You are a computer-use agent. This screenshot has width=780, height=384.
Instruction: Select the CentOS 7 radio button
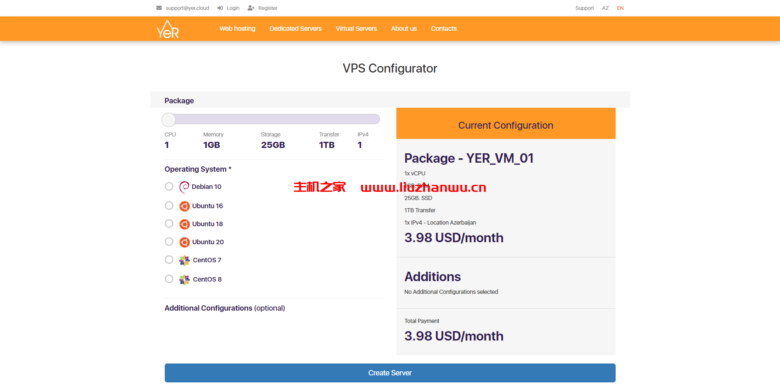(x=169, y=260)
